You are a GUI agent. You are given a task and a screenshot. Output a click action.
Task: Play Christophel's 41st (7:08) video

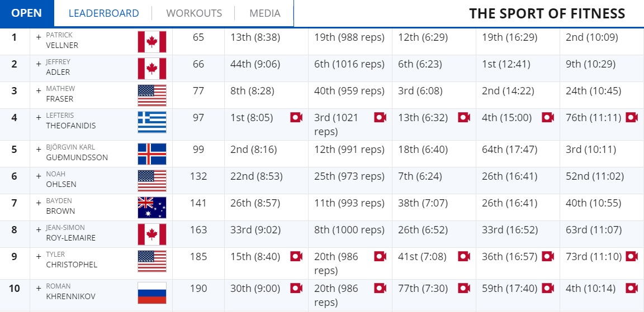pos(463,257)
